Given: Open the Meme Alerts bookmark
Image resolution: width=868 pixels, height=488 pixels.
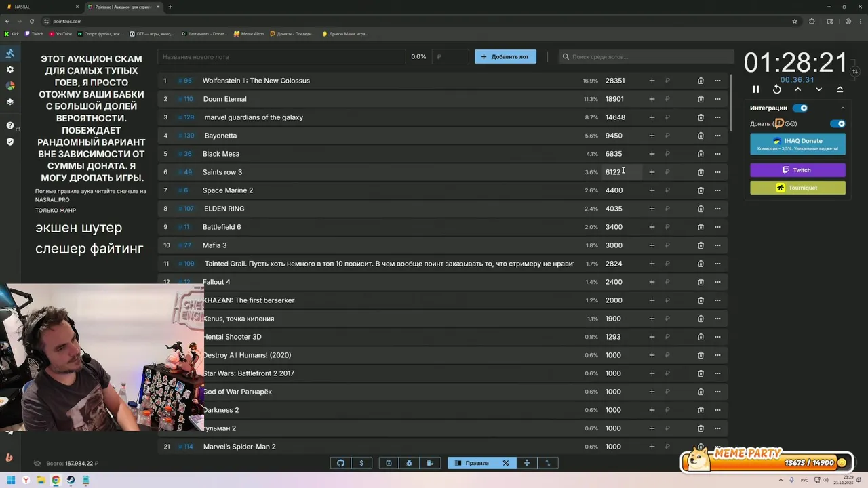Looking at the screenshot, I should 249,33.
